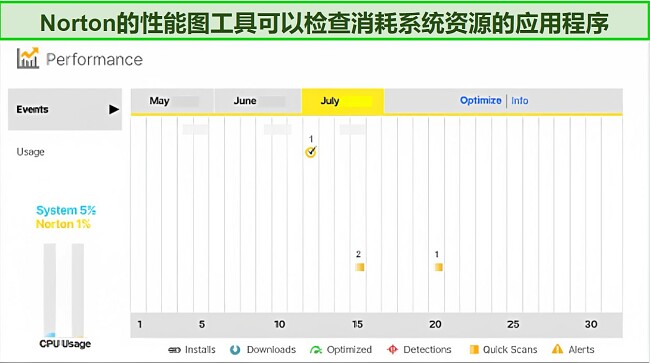Screen dimensions: 650x363
Task: Click the Optimize link
Action: [480, 100]
